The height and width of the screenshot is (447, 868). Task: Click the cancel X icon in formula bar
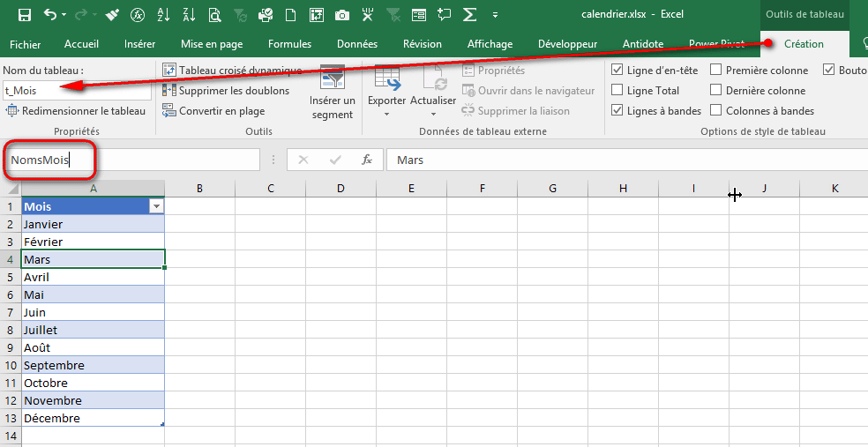click(303, 160)
